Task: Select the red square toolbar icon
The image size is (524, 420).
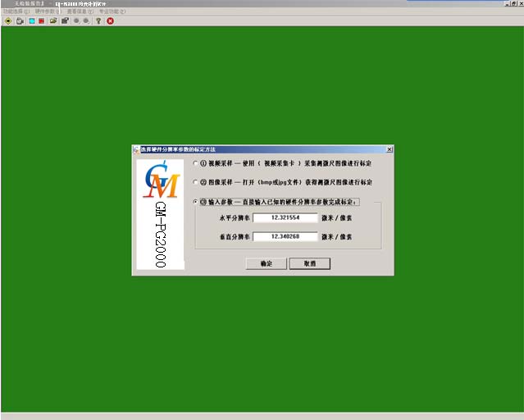Action: click(42, 21)
